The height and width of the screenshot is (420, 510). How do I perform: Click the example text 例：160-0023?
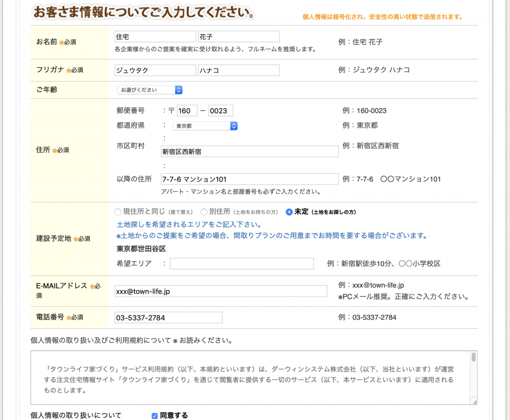click(364, 110)
